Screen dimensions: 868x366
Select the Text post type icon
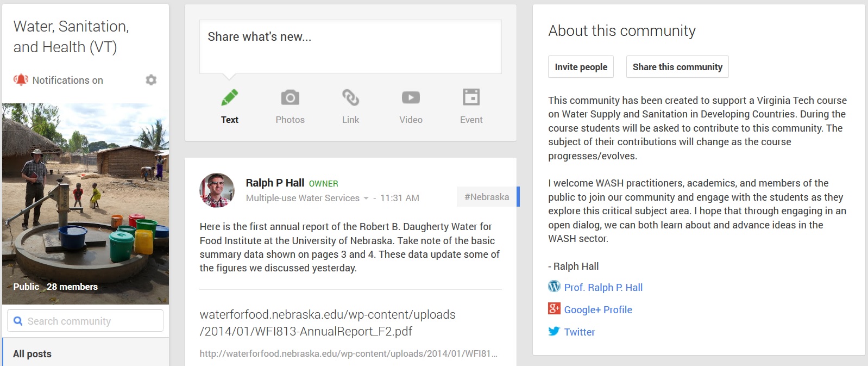point(230,98)
